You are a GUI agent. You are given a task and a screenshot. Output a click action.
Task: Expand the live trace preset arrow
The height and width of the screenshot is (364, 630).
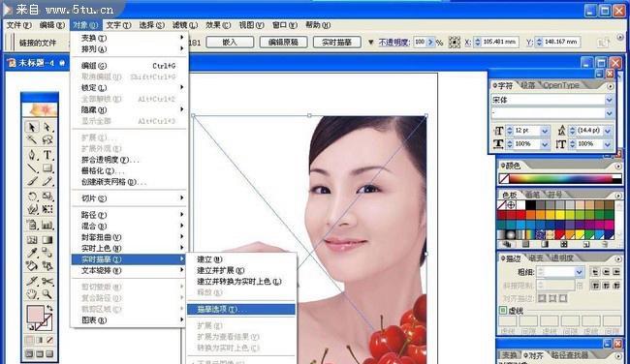[x=370, y=43]
